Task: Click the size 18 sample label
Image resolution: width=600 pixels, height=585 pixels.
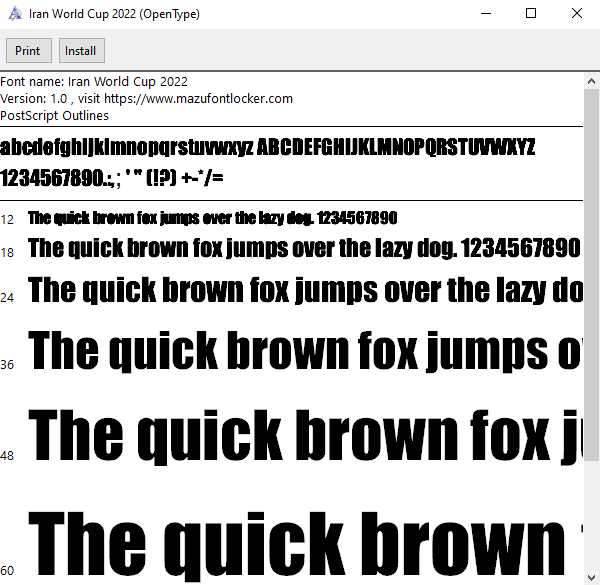Action: click(x=7, y=253)
